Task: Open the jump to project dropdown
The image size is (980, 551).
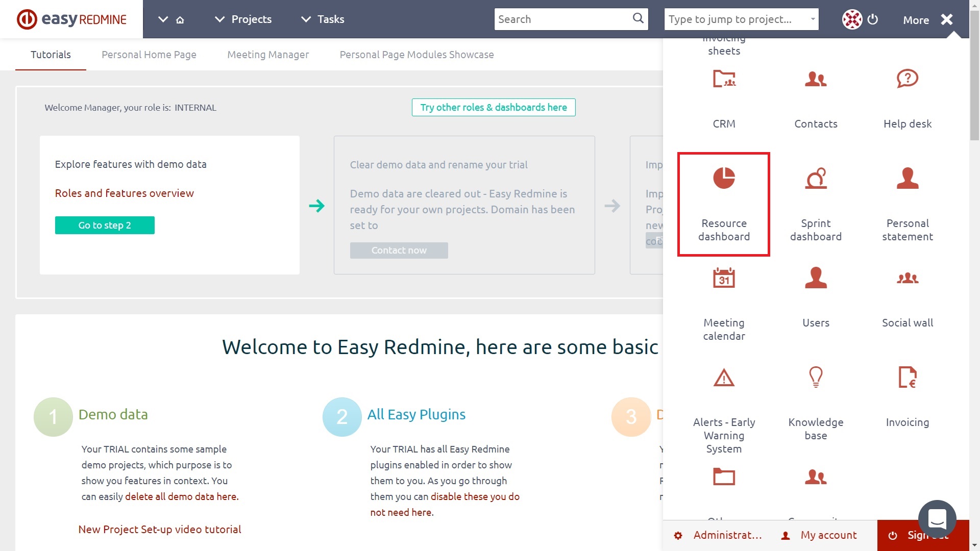Action: [x=741, y=19]
